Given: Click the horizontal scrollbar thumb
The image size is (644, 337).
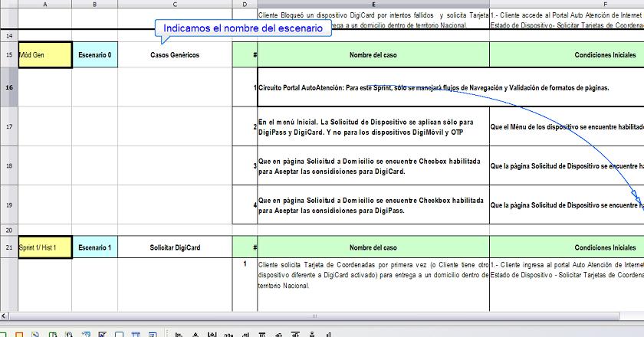Looking at the screenshot, I should tap(314, 316).
